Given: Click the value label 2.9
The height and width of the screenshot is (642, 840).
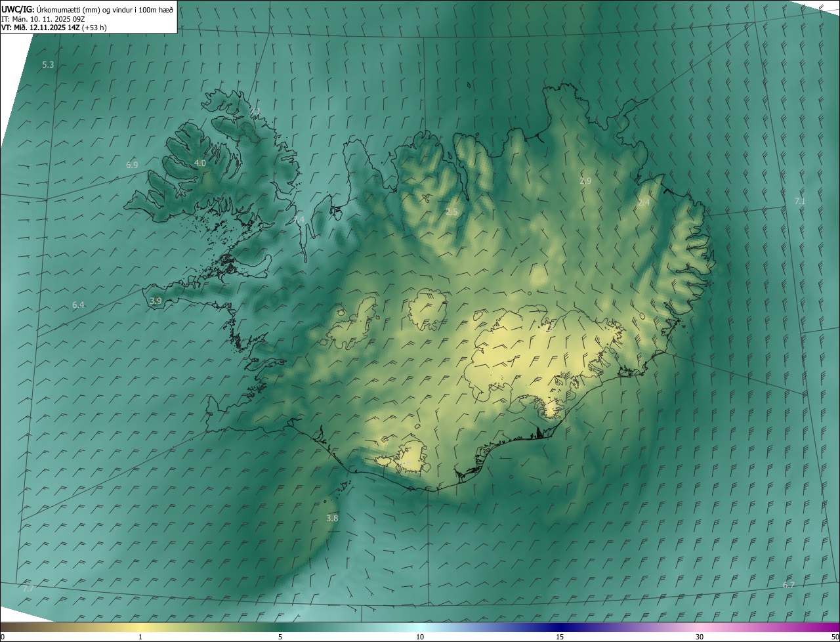Looking at the screenshot, I should click(585, 181).
